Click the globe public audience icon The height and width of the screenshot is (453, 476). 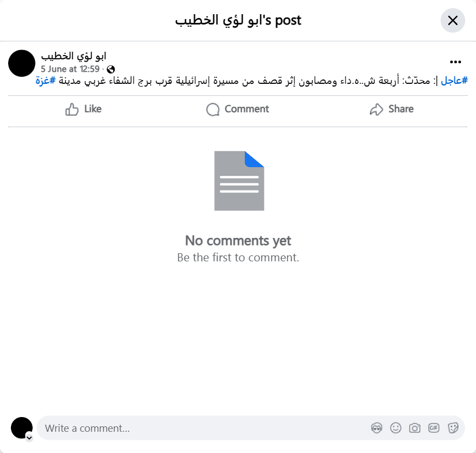(x=111, y=70)
